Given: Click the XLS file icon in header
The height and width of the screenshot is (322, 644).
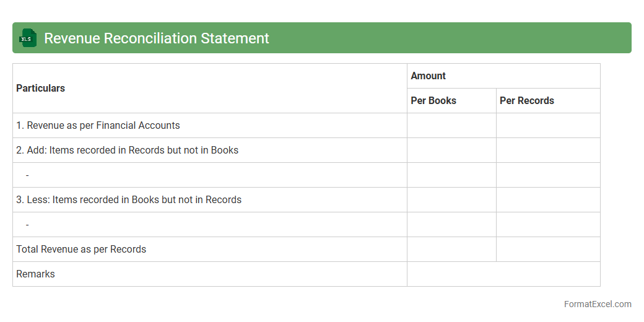Looking at the screenshot, I should point(28,38).
